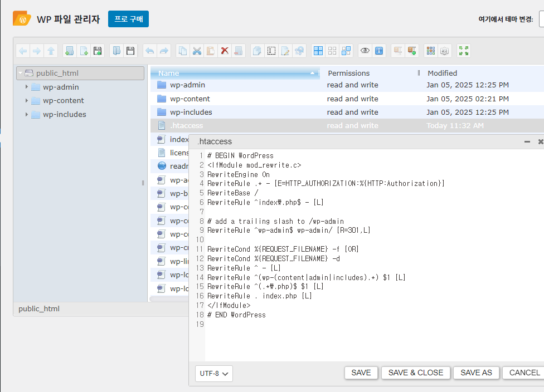Click the blue 프로 구매 button

(128, 19)
